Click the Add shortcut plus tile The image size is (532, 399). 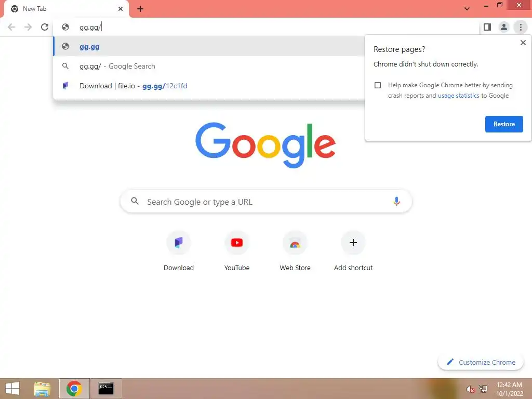pyautogui.click(x=353, y=251)
